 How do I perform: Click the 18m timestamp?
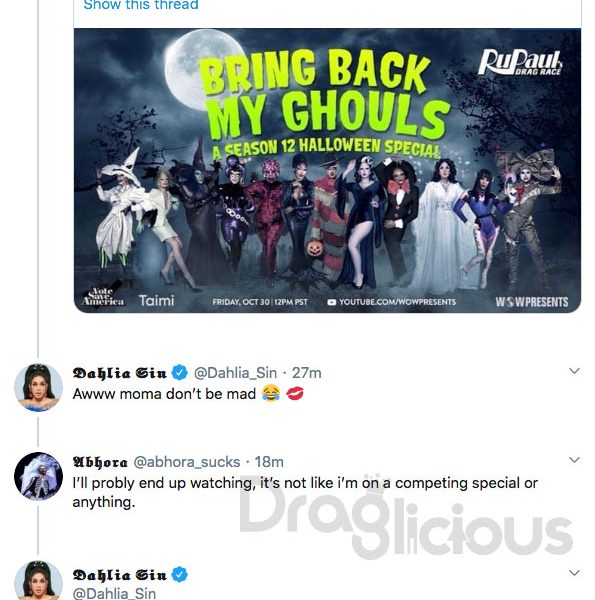269,462
